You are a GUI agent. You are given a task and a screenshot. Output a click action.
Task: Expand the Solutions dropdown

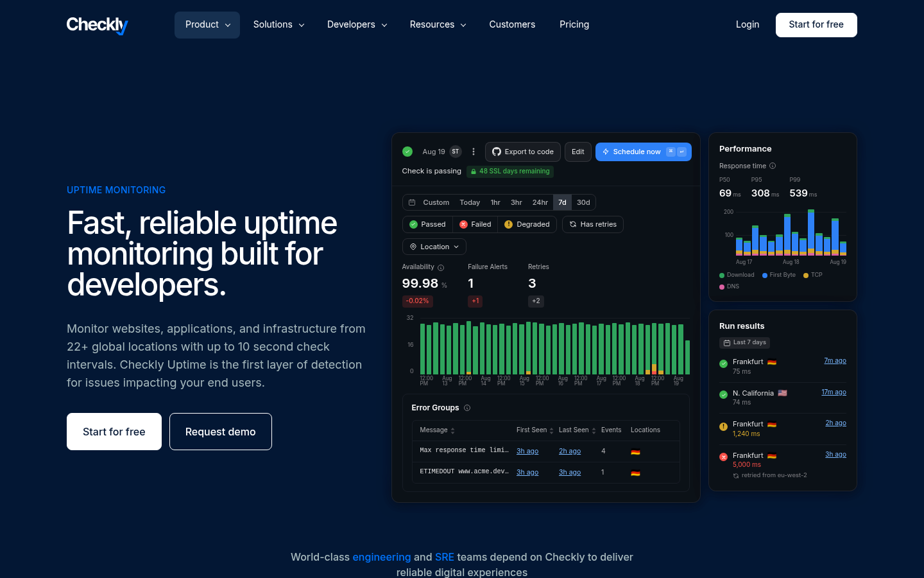[278, 25]
